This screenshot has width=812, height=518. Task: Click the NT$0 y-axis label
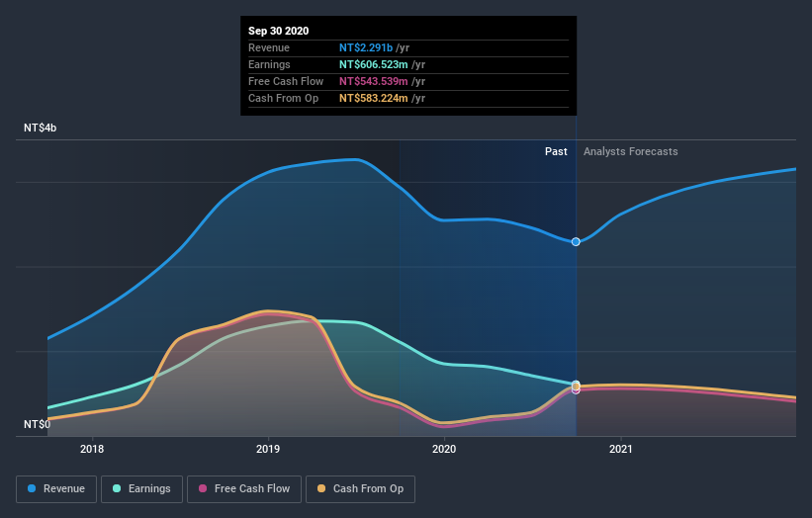tap(37, 424)
